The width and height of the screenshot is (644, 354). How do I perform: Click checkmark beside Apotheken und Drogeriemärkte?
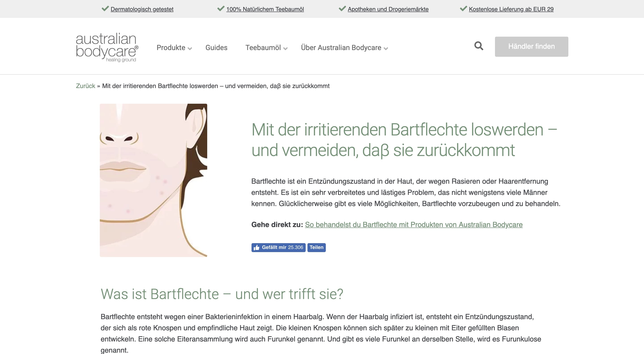point(342,9)
